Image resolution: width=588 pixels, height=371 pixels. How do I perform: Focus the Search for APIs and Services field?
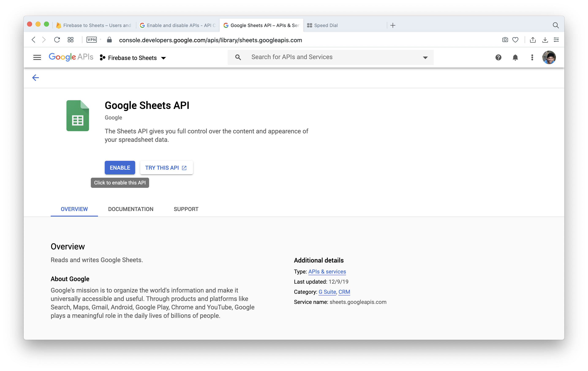(331, 57)
